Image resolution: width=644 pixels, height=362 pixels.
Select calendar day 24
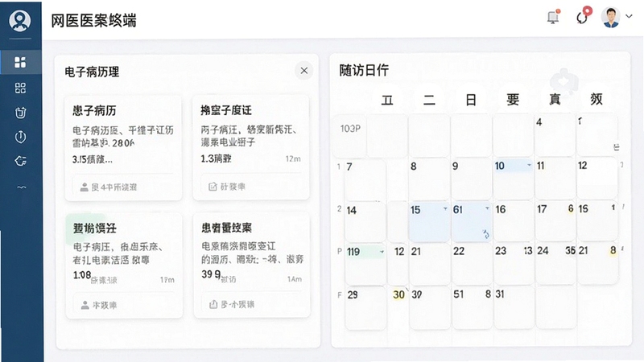(555, 264)
